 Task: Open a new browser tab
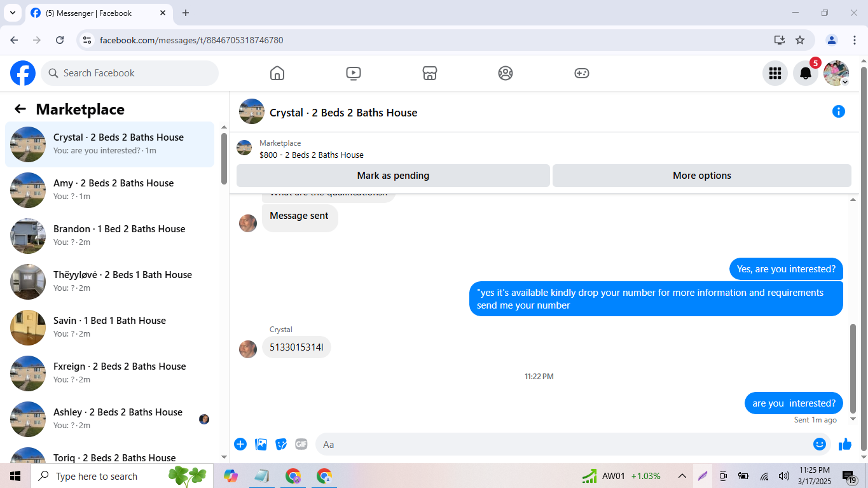[x=186, y=13]
